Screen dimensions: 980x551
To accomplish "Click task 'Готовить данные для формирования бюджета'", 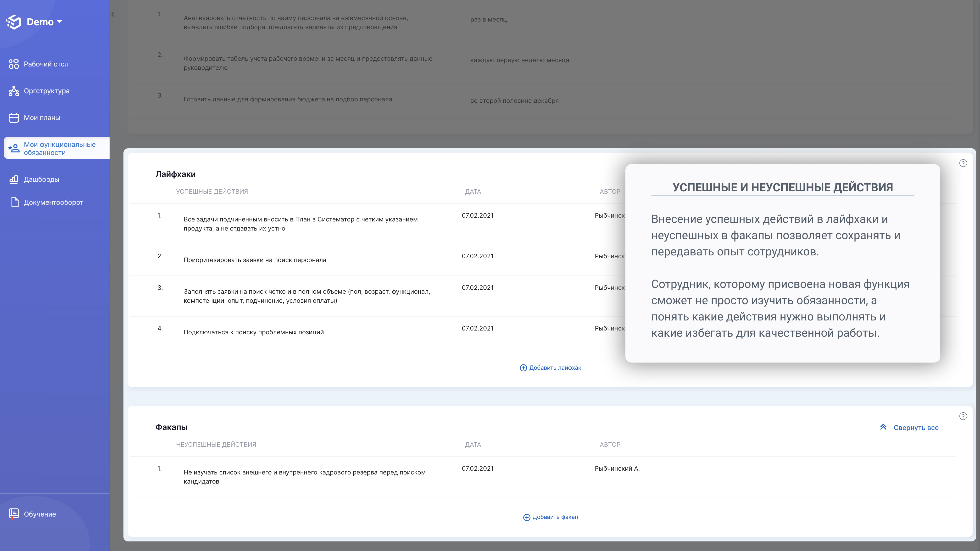I will coord(288,99).
